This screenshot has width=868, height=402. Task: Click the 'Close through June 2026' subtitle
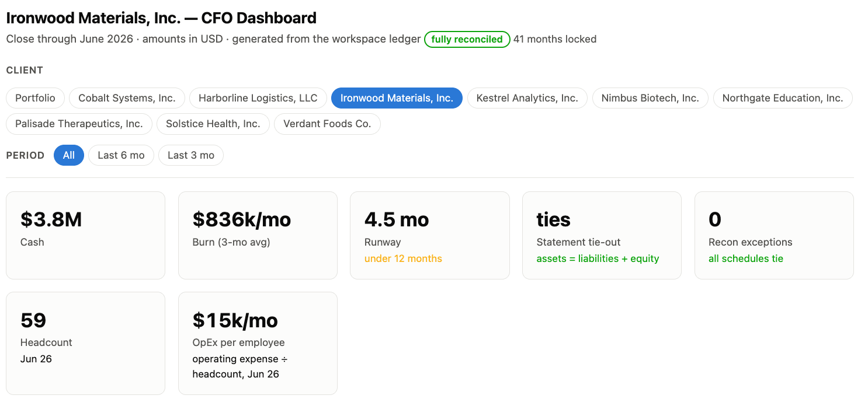70,39
